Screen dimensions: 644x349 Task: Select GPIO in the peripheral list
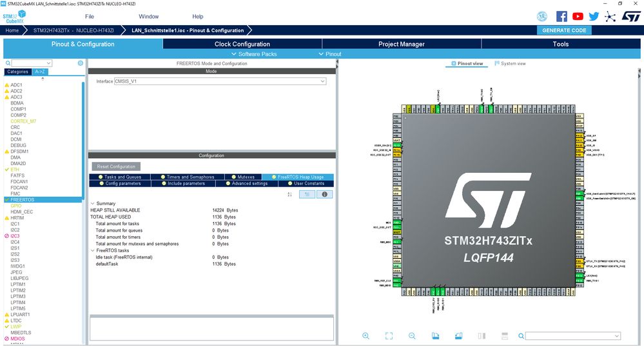point(15,206)
